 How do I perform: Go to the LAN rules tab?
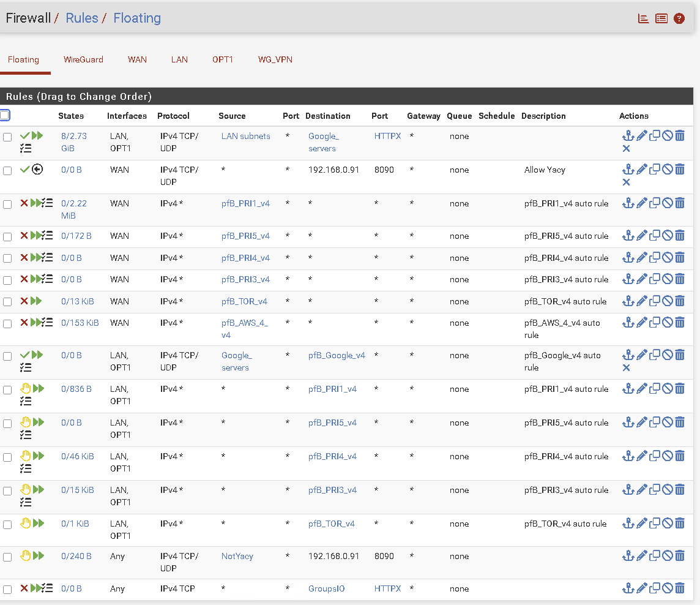point(179,59)
